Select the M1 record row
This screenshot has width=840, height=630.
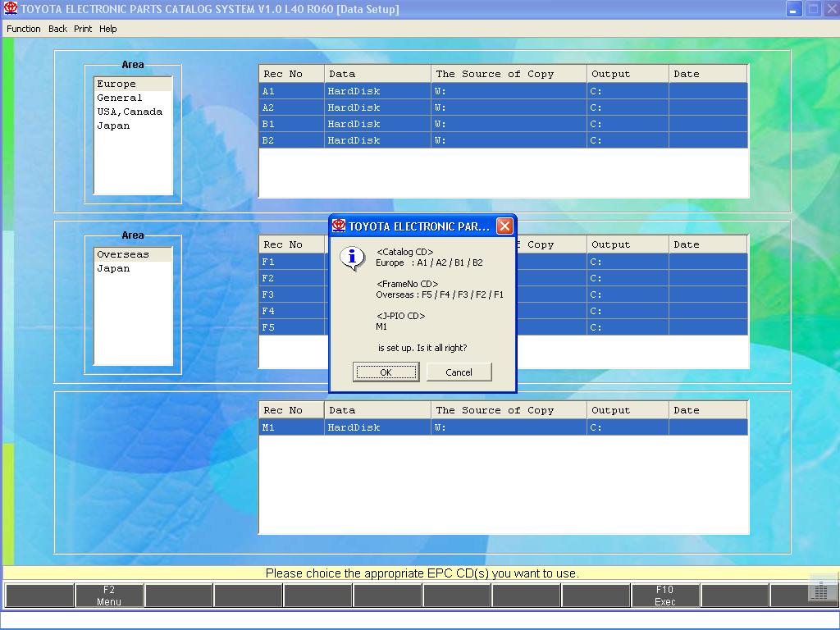pos(503,427)
